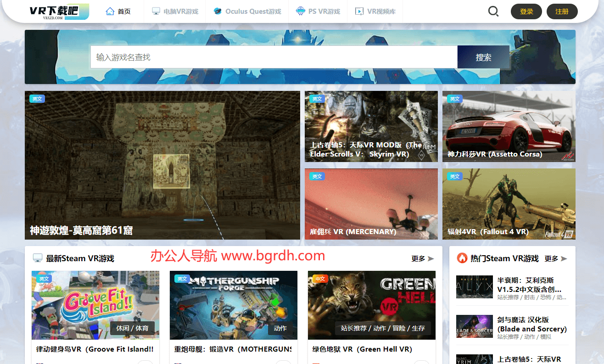Click the monitor icon beside 最新Steam VR游戏
The image size is (604, 364).
(38, 258)
